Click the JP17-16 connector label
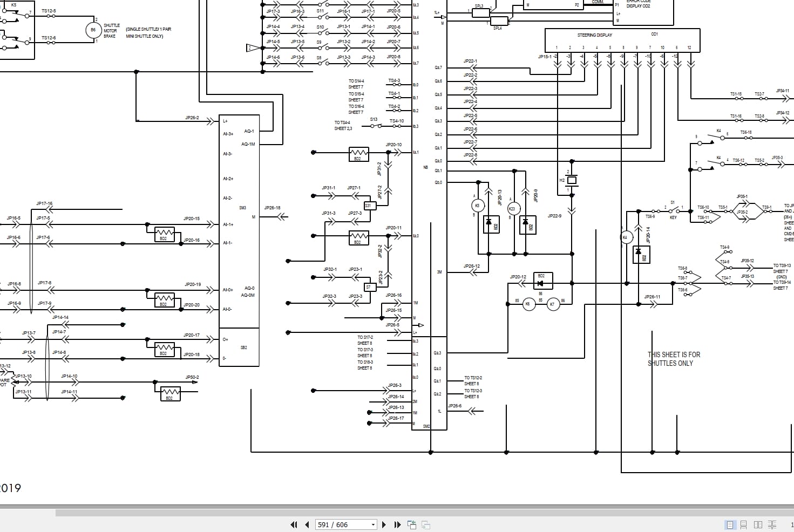794x532 pixels. (44, 203)
